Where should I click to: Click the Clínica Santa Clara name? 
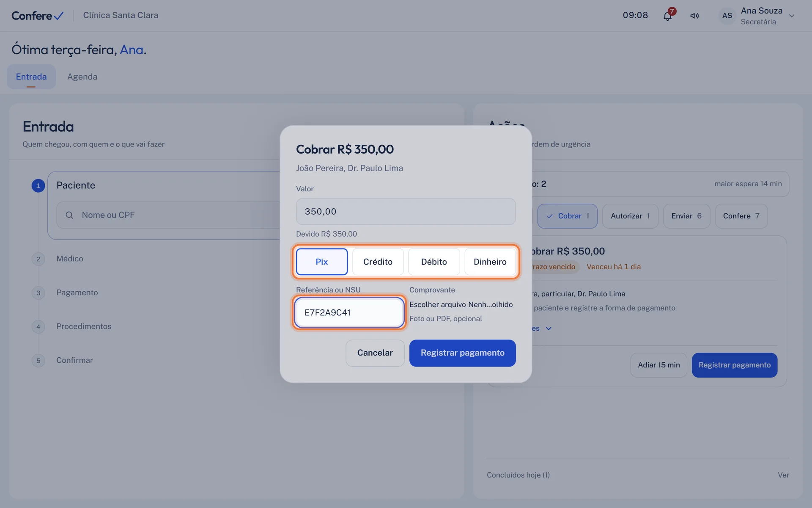coord(121,15)
